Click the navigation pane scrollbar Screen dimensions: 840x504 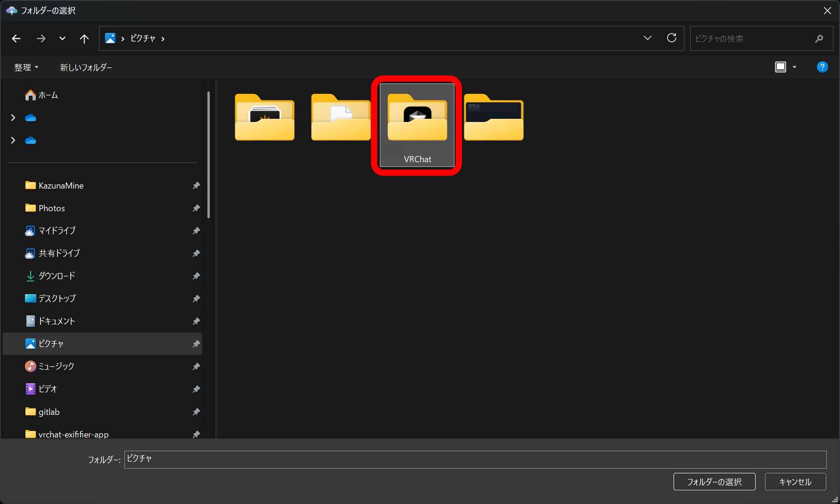point(208,156)
